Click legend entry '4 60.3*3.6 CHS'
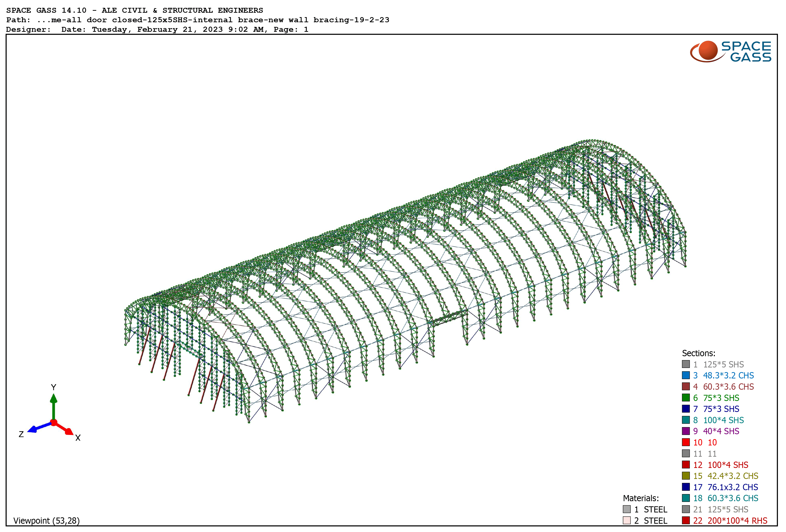The image size is (786, 532). [x=723, y=387]
